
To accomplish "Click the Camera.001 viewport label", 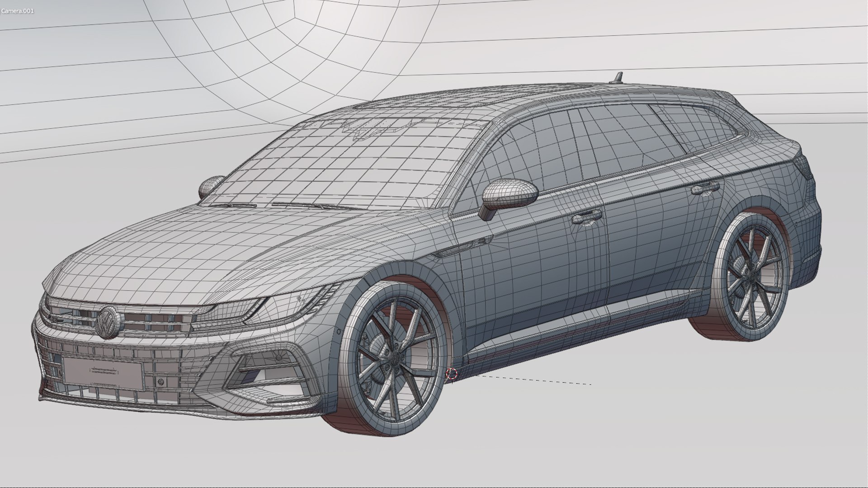I will pyautogui.click(x=17, y=10).
